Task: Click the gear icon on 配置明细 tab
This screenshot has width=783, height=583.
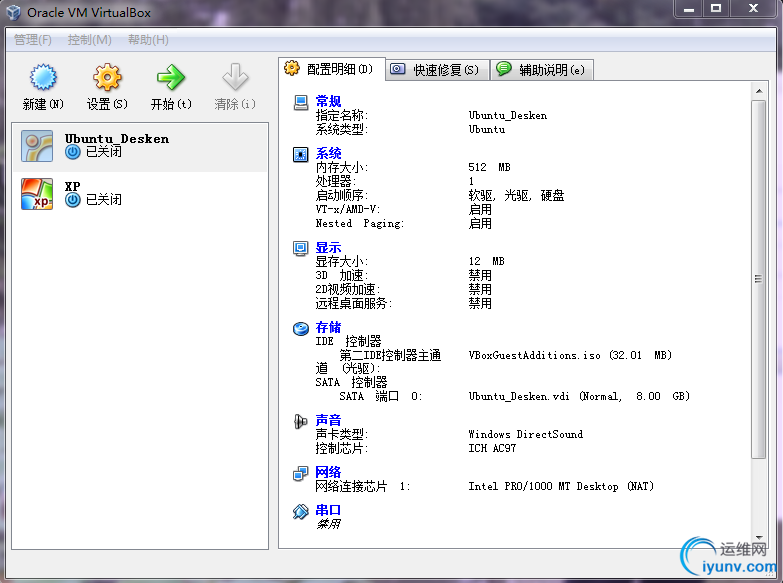Action: (x=292, y=68)
